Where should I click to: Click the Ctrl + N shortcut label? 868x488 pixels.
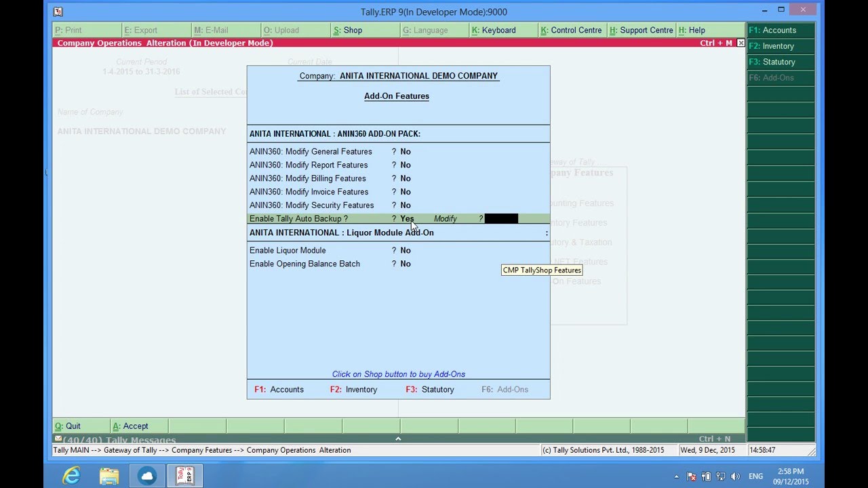pyautogui.click(x=715, y=439)
